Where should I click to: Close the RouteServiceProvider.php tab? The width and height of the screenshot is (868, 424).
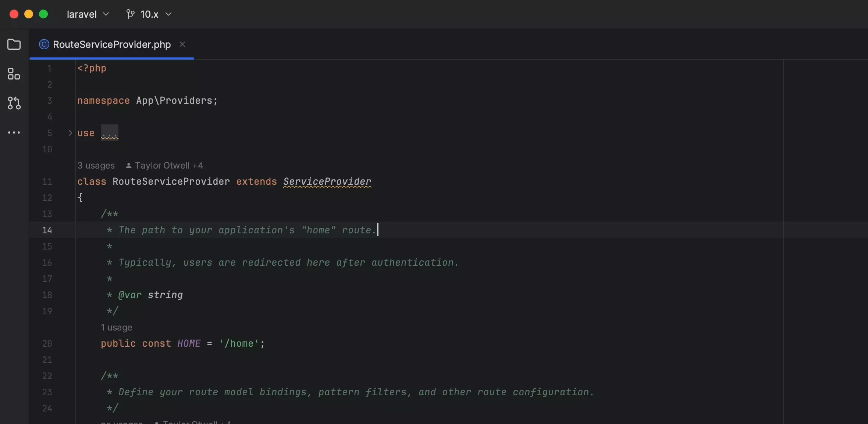182,45
